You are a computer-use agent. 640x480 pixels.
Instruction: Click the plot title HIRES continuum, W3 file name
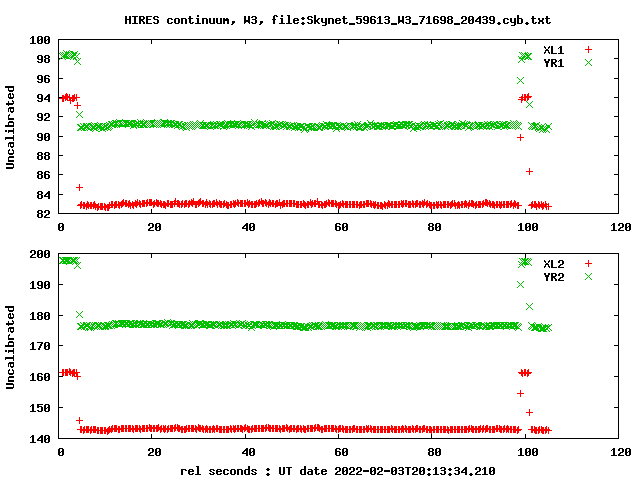click(337, 20)
